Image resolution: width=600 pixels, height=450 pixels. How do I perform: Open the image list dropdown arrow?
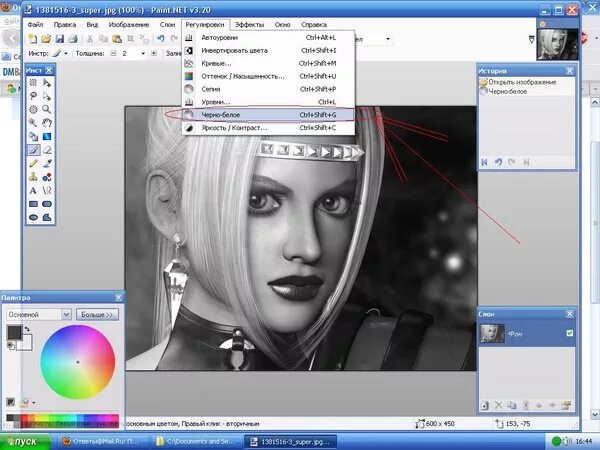(532, 39)
